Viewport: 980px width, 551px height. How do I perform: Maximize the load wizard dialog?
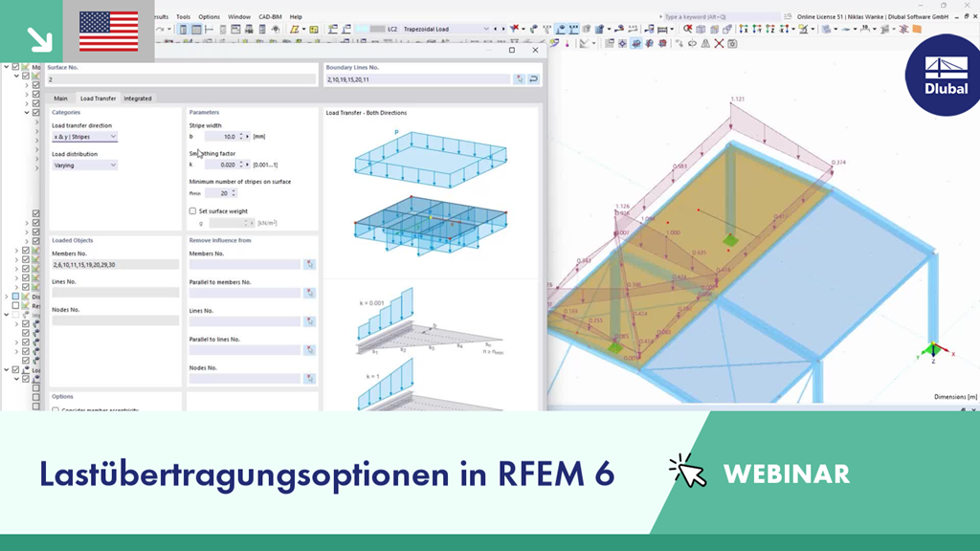click(x=512, y=50)
